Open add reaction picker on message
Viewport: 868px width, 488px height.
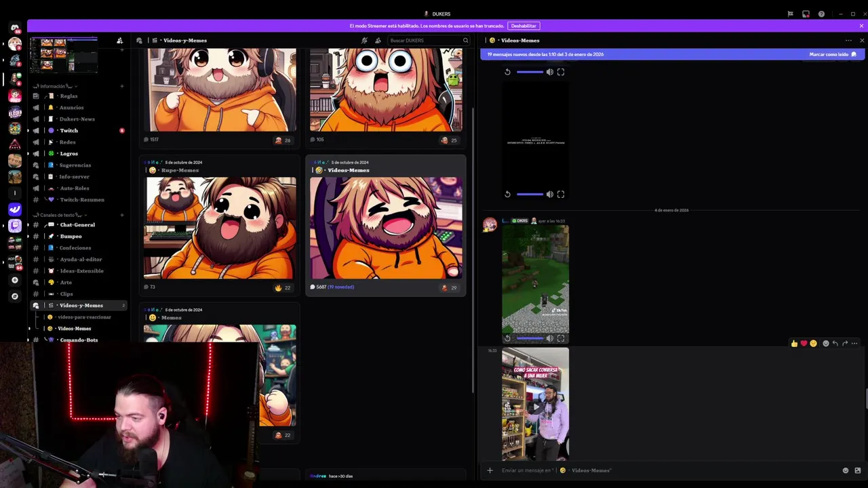(825, 344)
